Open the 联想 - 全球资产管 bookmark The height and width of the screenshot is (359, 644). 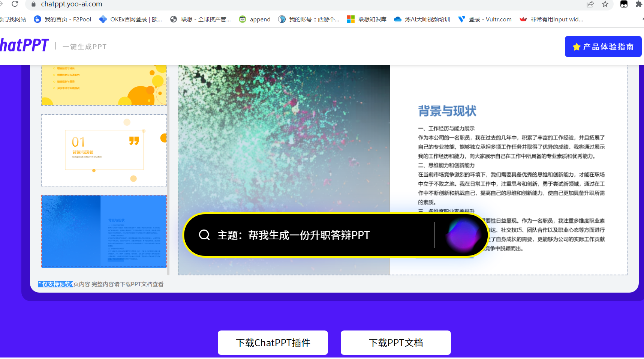pos(201,19)
